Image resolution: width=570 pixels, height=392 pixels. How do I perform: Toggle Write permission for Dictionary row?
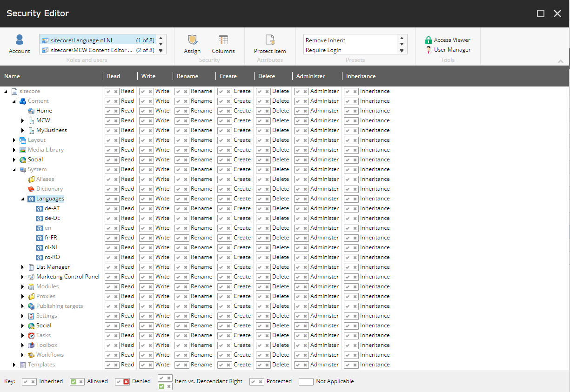(x=147, y=189)
